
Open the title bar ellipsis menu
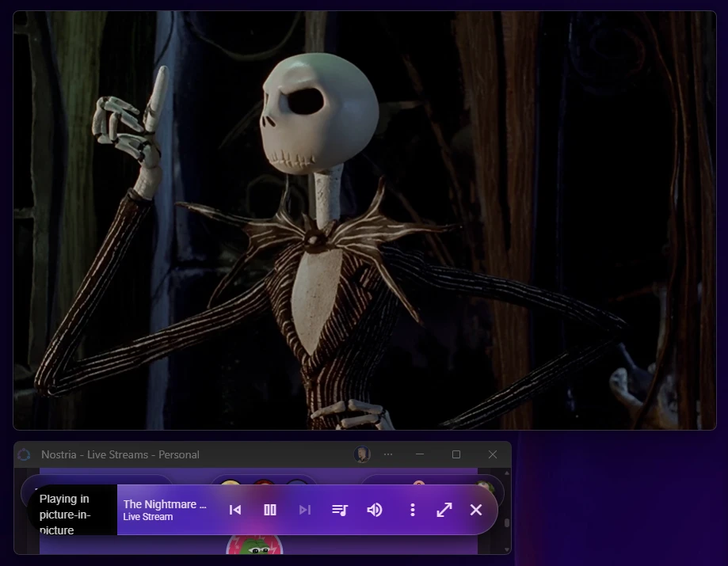click(x=388, y=454)
